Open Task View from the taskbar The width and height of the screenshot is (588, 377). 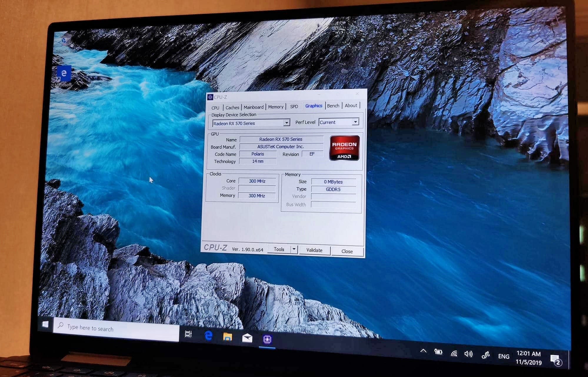tap(188, 334)
